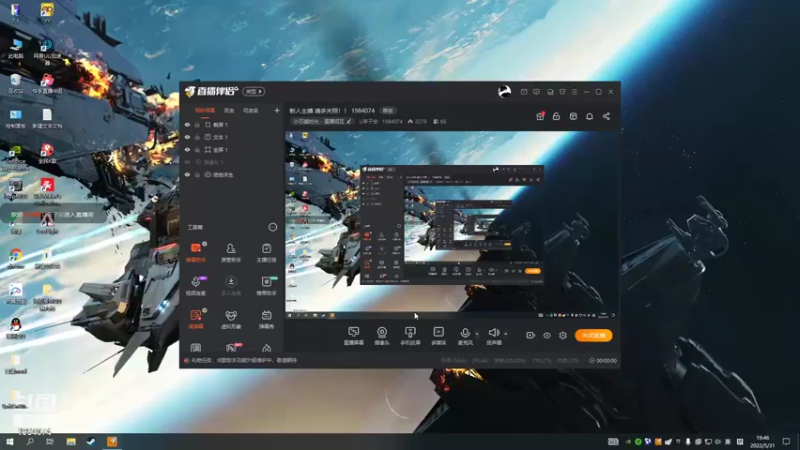The width and height of the screenshot is (800, 450).
Task: Toggle the lock on the 全屏 1 source
Action: 197,149
